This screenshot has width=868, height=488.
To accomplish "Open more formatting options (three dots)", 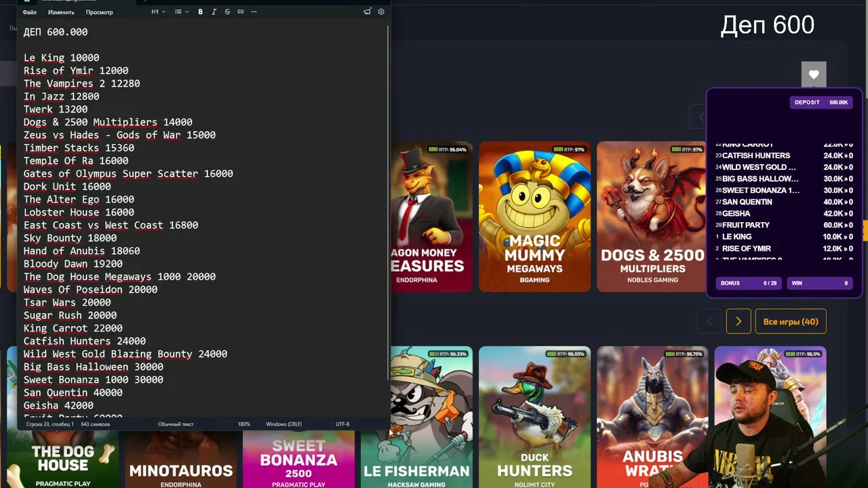I will (254, 12).
